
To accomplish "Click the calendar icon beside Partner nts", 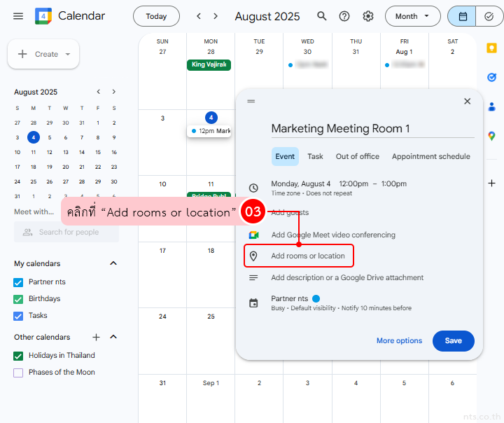I will point(253,303).
